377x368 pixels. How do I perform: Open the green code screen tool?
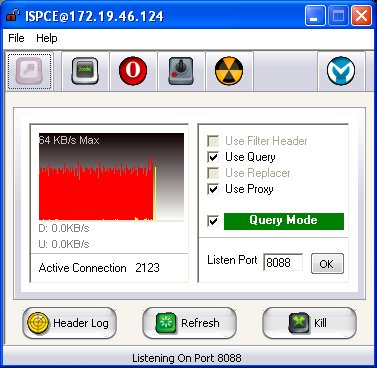[x=85, y=71]
